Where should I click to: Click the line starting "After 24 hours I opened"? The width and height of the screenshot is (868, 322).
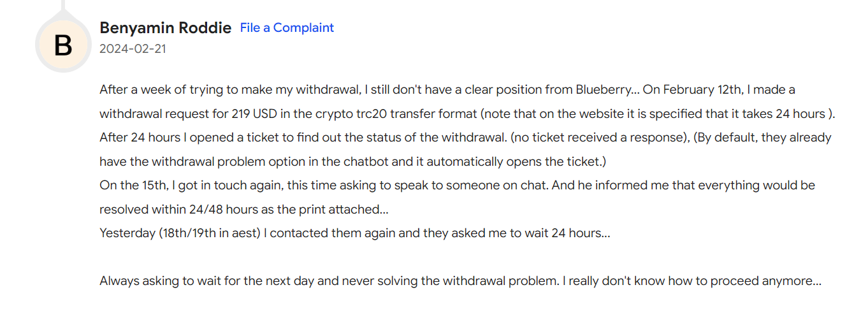click(x=465, y=138)
